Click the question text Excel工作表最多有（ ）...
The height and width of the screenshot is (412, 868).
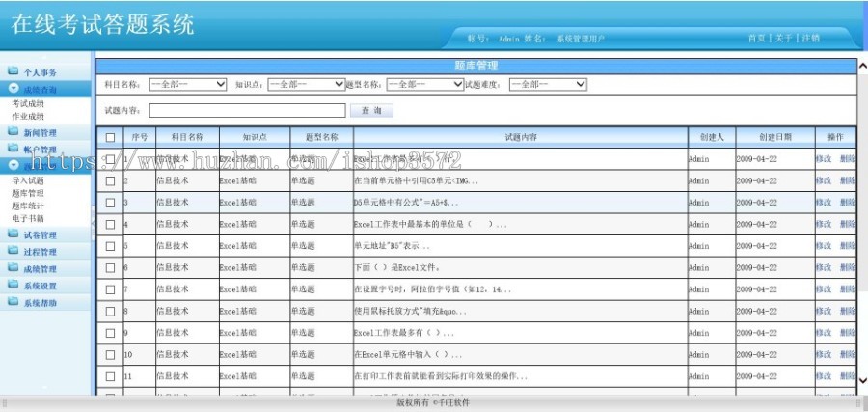pos(403,333)
